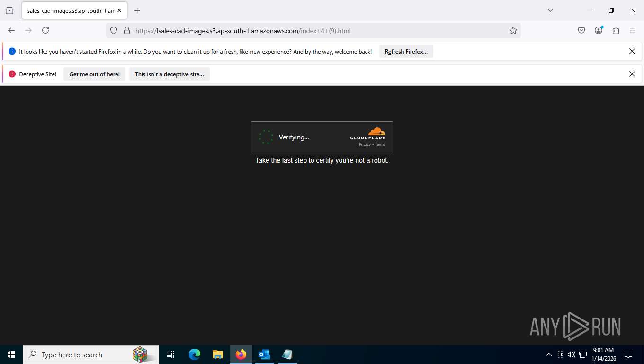Bookmark this page with the star
644x364 pixels.
513,31
